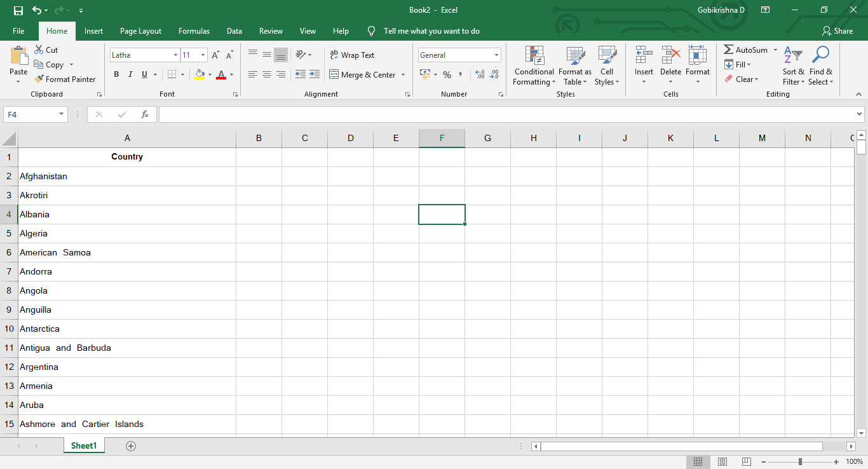Toggle Align Left
This screenshot has width=868, height=469.
click(x=253, y=74)
